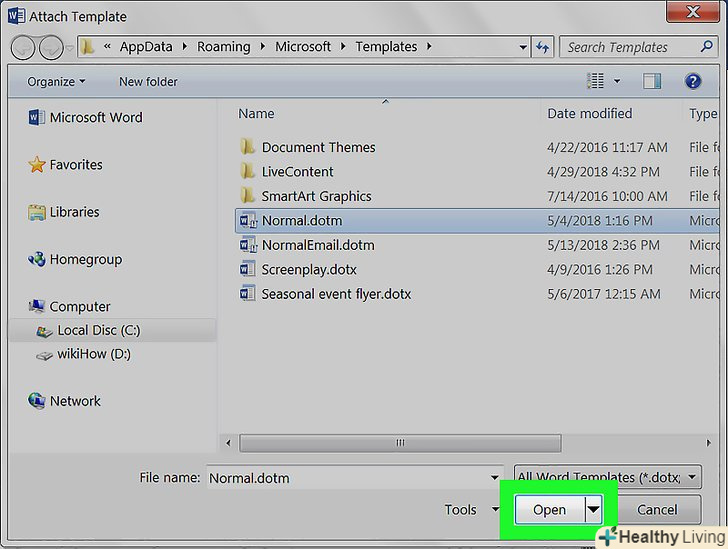Select Microsoft Word in navigation pane
Image resolution: width=728 pixels, height=549 pixels.
[x=85, y=118]
